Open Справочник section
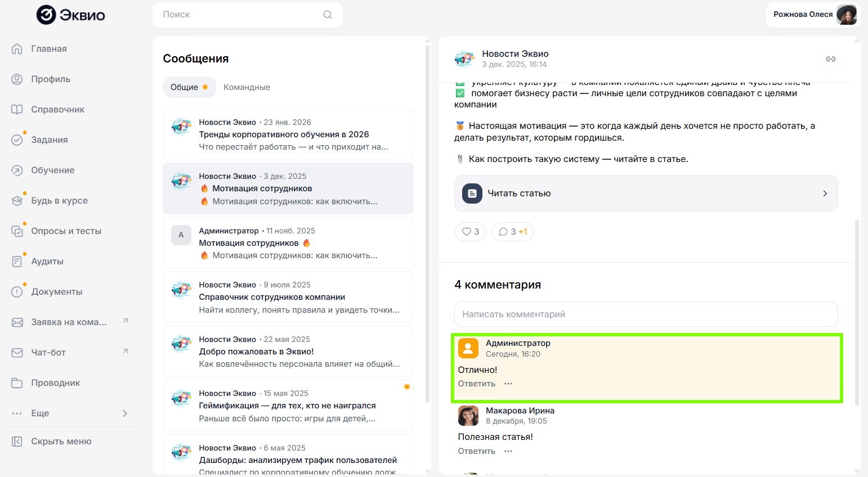Image resolution: width=868 pixels, height=477 pixels. (57, 110)
